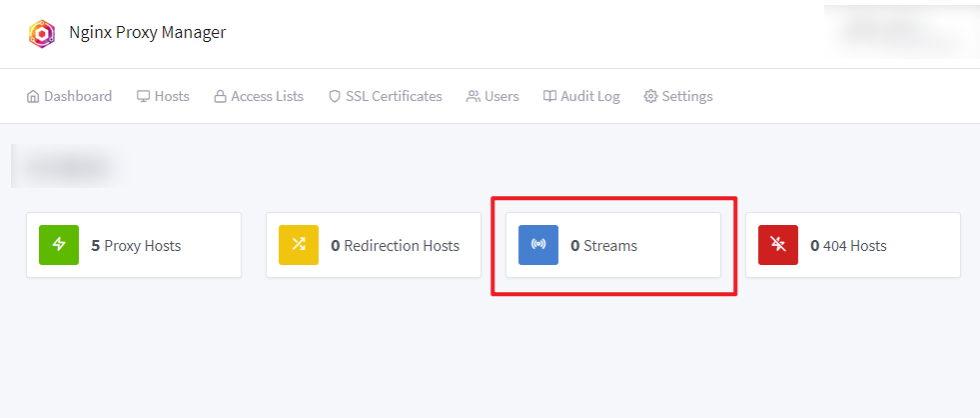The width and height of the screenshot is (980, 418).
Task: Open the 0 Redirection Hosts card link
Action: point(396,245)
